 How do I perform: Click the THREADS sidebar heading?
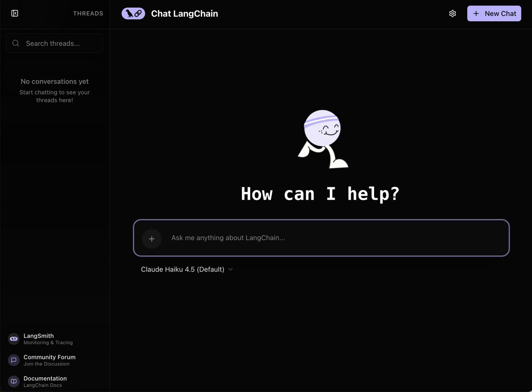[88, 14]
